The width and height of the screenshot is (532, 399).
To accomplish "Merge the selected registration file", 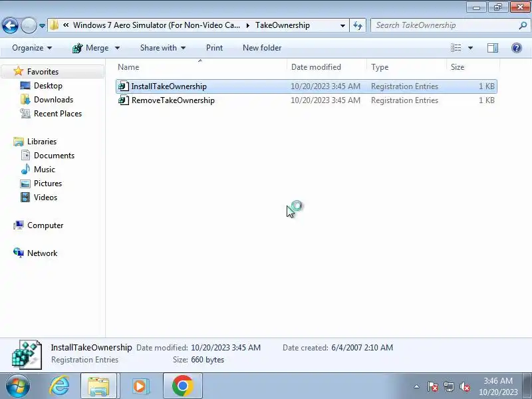I will [90, 48].
